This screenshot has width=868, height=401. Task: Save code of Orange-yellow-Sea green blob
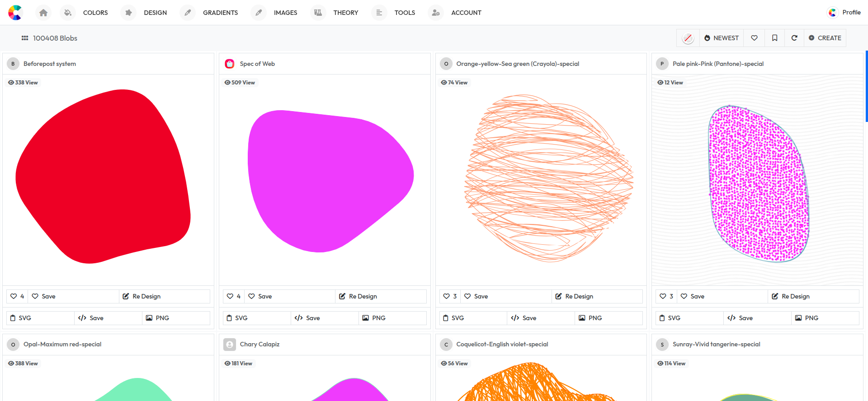[541, 318]
